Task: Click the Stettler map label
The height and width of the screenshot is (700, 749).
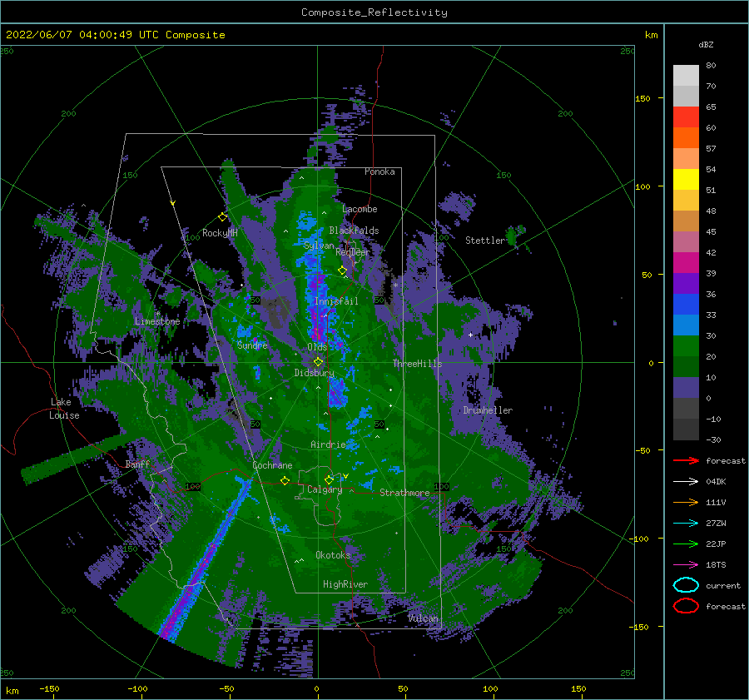Action: [485, 241]
